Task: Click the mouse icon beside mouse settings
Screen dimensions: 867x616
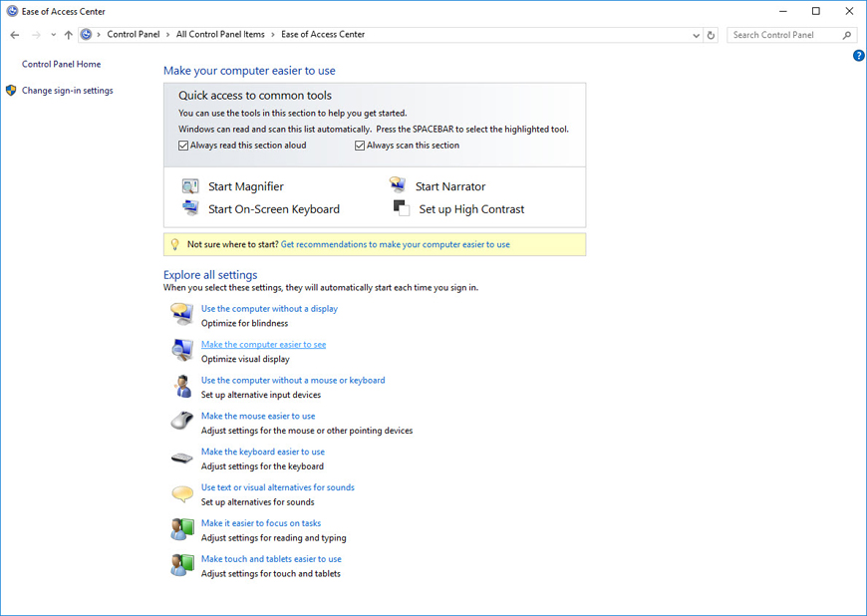Action: 181,422
